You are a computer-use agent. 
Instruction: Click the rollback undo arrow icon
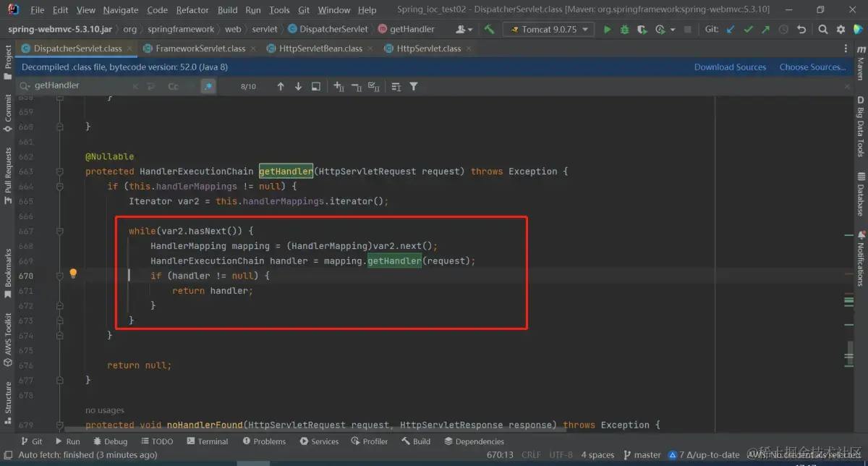pos(801,29)
